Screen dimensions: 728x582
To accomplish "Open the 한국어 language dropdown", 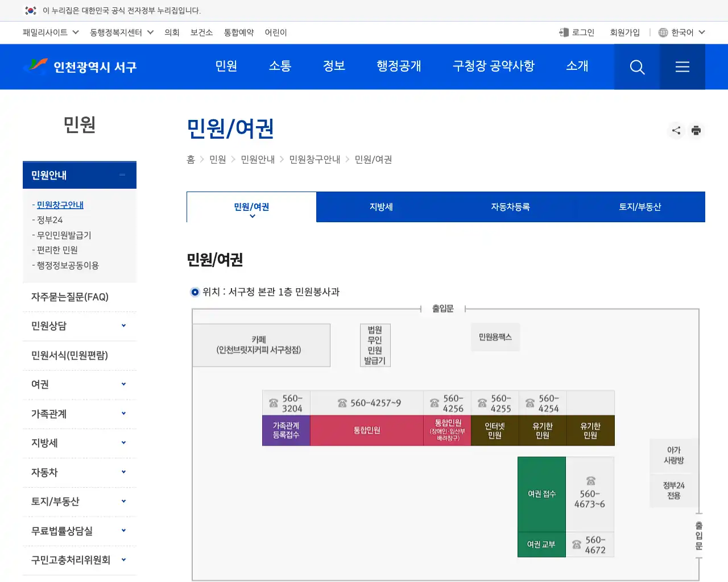I will [x=685, y=32].
